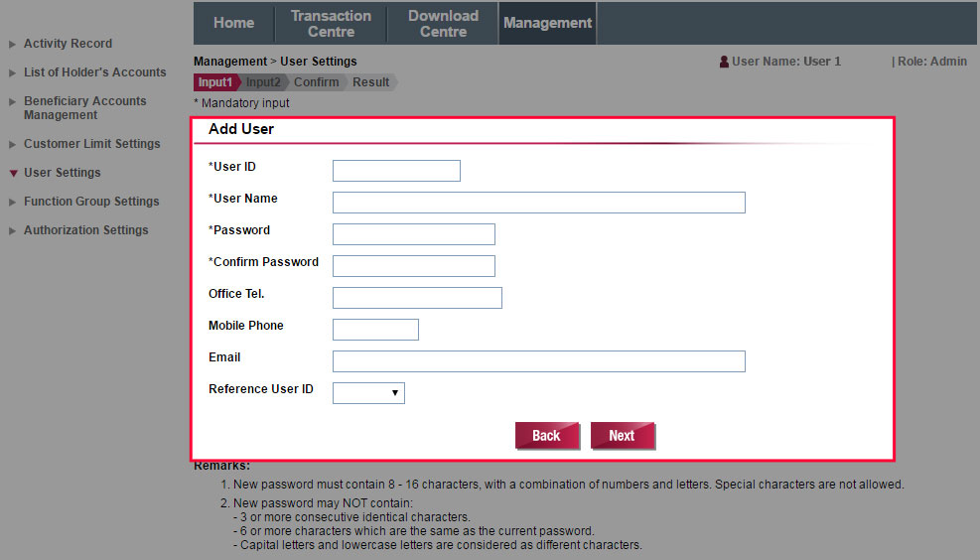Click the 'Remarks:' heading
The image size is (980, 560).
click(x=221, y=467)
